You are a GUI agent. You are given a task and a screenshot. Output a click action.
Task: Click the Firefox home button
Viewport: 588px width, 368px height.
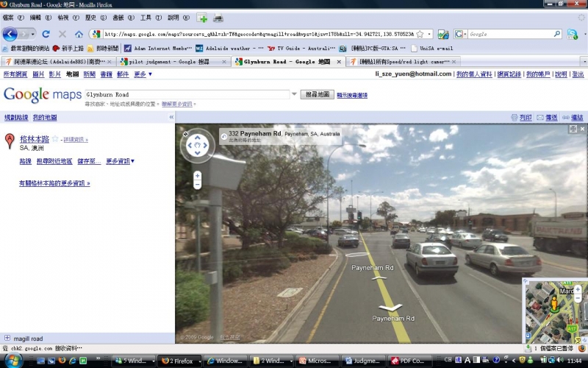79,34
